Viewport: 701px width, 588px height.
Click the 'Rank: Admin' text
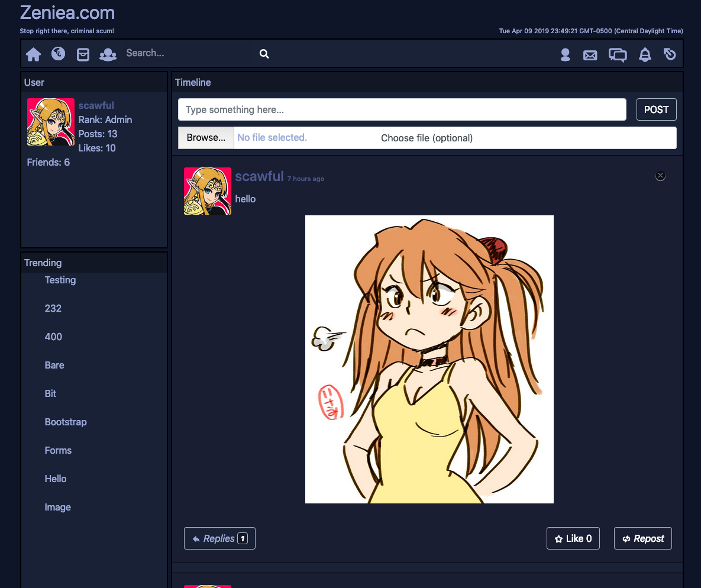coord(105,120)
